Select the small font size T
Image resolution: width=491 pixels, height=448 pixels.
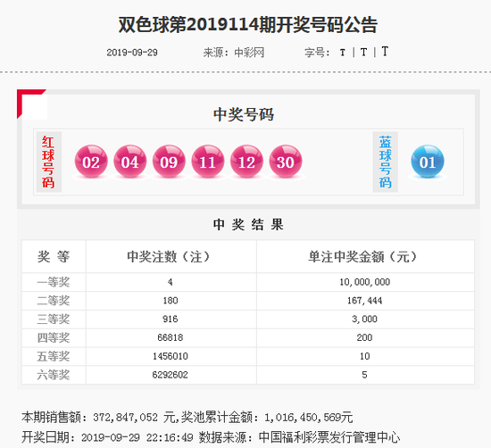tap(343, 53)
